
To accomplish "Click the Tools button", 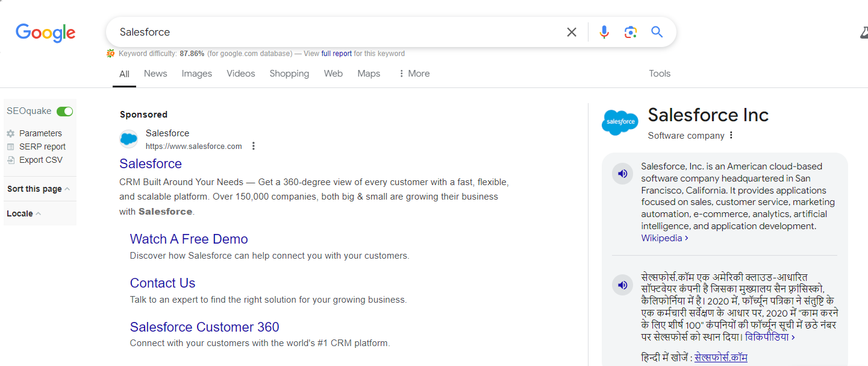I will click(x=660, y=74).
